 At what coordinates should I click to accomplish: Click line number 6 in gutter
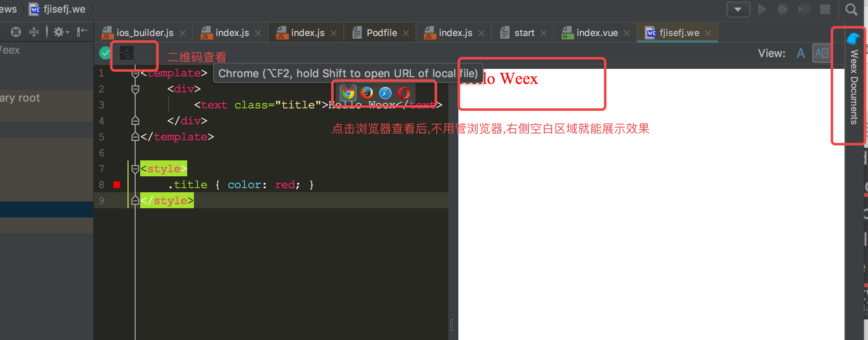coord(102,153)
